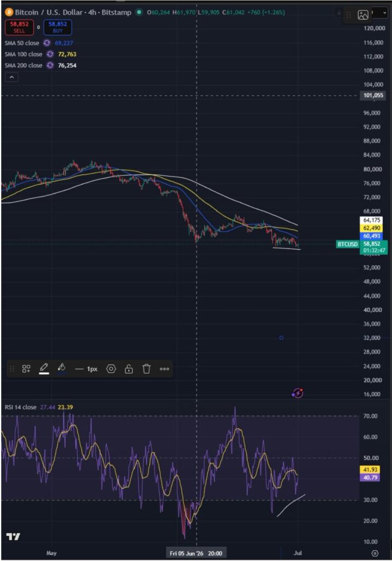Viewport: 392px width, 561px height.
Task: Click the 30.00 level on RSI scale
Action: (371, 500)
